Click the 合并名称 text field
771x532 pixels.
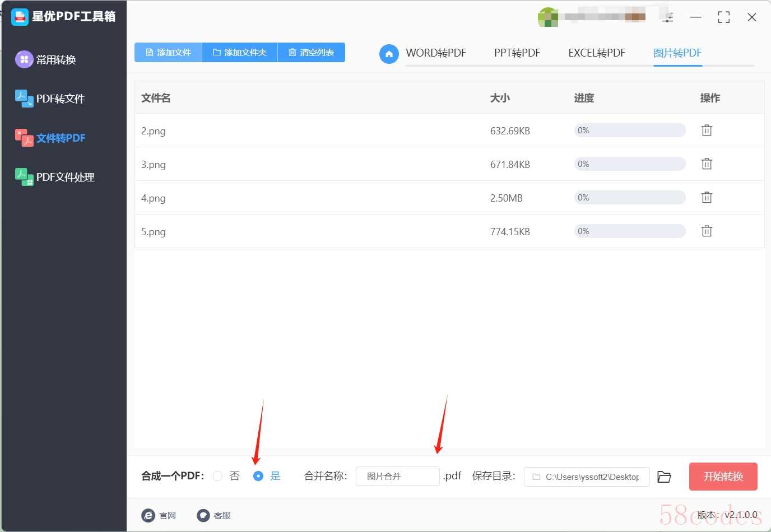(x=398, y=477)
